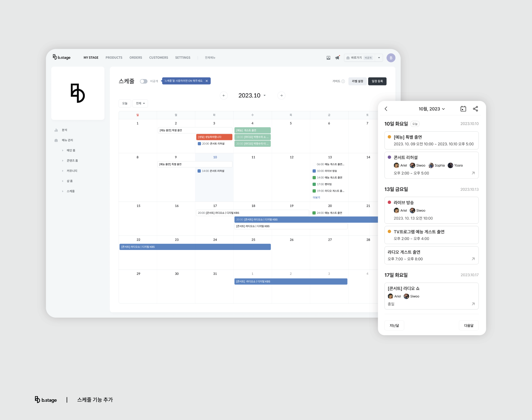Click the 메뉴 관리 icon in sidebar

point(56,140)
